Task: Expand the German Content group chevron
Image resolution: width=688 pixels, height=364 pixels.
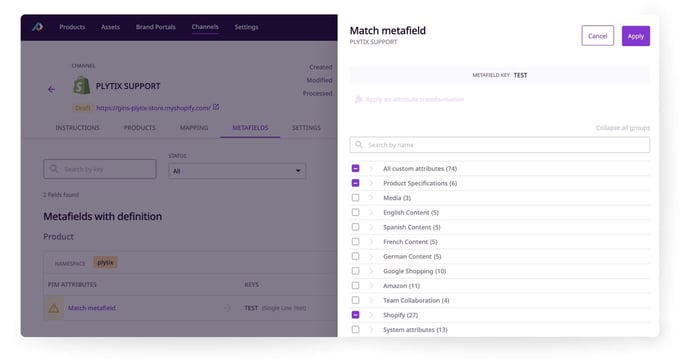Action: tap(371, 256)
